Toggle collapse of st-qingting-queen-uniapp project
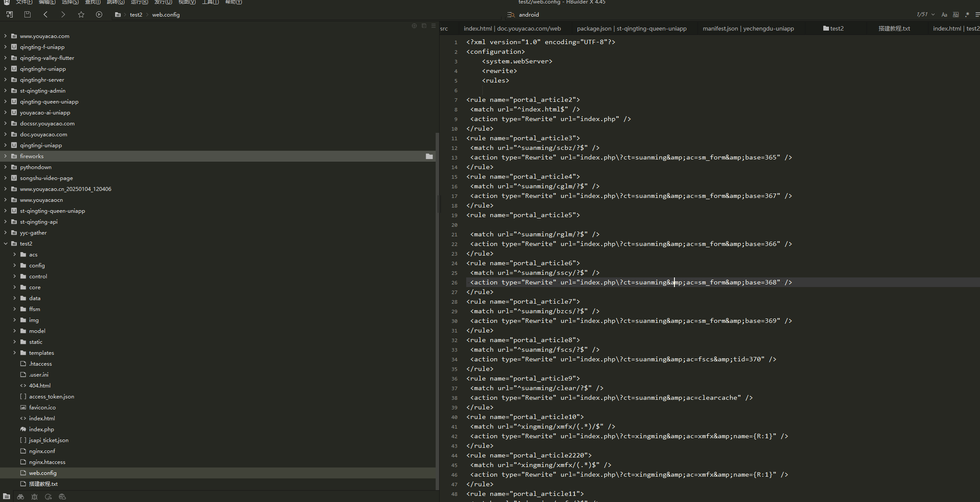The height and width of the screenshot is (502, 980). (5, 211)
